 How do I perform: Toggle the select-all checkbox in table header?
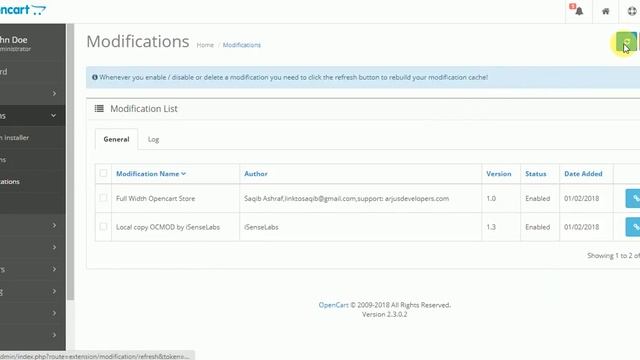coord(103,173)
